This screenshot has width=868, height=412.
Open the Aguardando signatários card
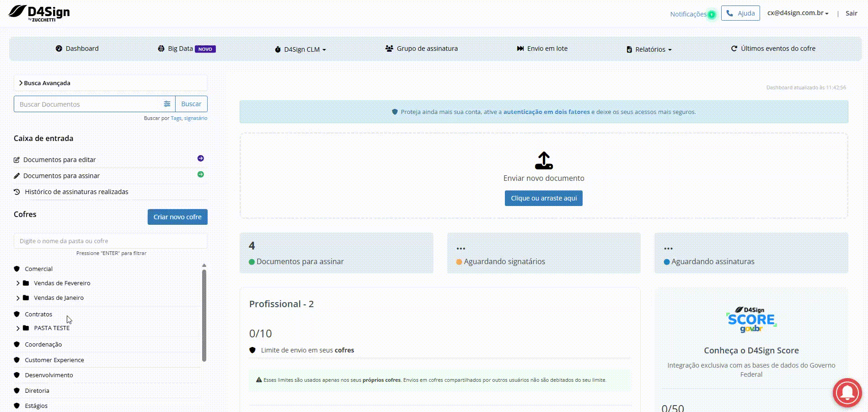[x=544, y=253]
